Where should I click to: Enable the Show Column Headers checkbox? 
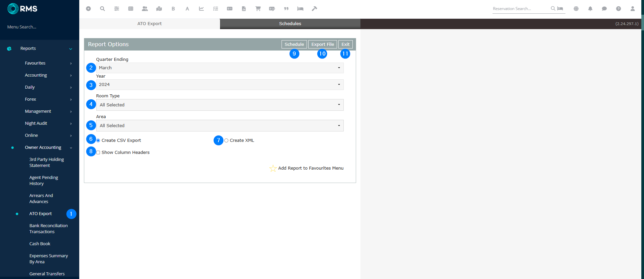(x=98, y=153)
